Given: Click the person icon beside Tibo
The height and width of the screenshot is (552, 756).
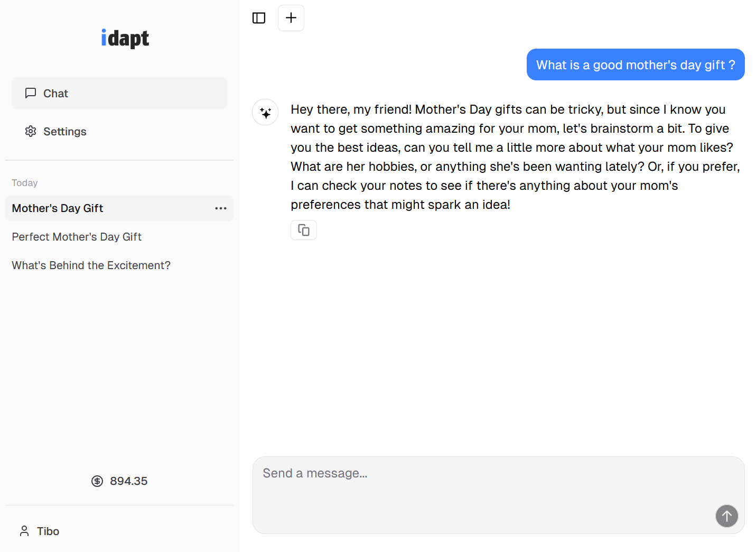Looking at the screenshot, I should [x=24, y=531].
